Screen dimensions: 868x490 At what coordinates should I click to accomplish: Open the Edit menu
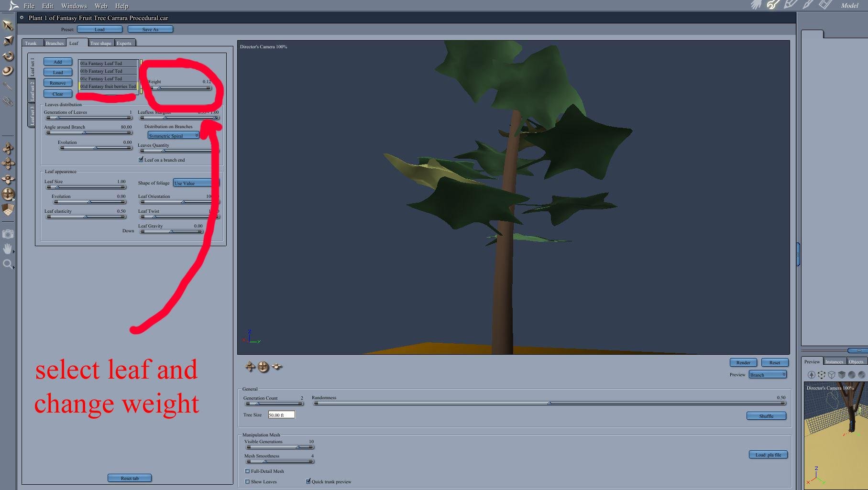point(47,6)
